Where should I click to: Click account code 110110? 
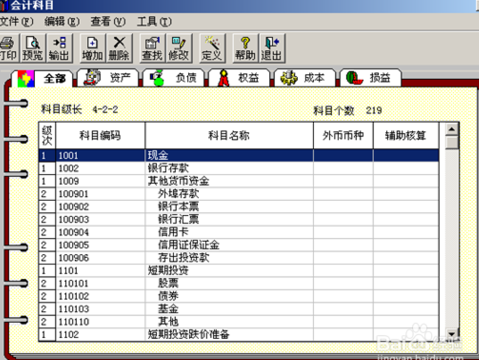click(74, 322)
